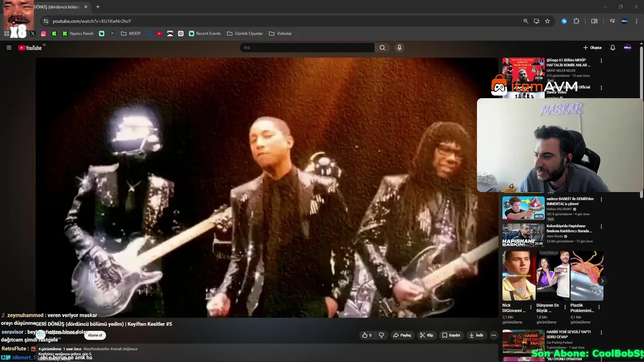Click the youtube.com address bar URL

pyautogui.click(x=92, y=21)
